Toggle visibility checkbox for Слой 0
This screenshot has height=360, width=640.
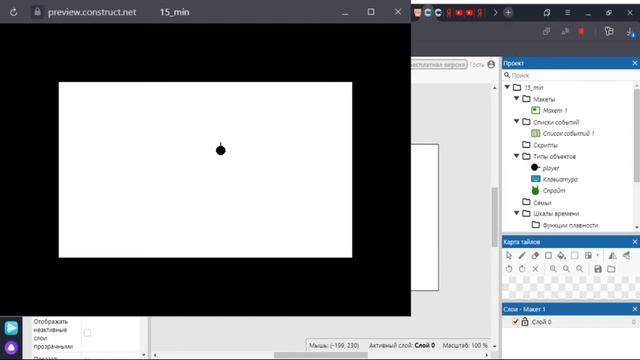(x=515, y=322)
